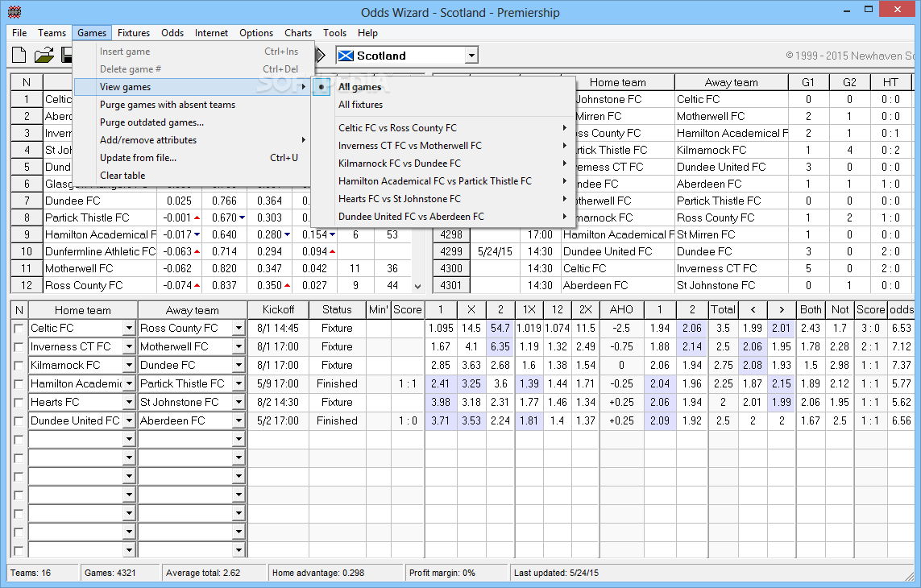
Task: Click game number 4299 in games table
Action: (451, 251)
